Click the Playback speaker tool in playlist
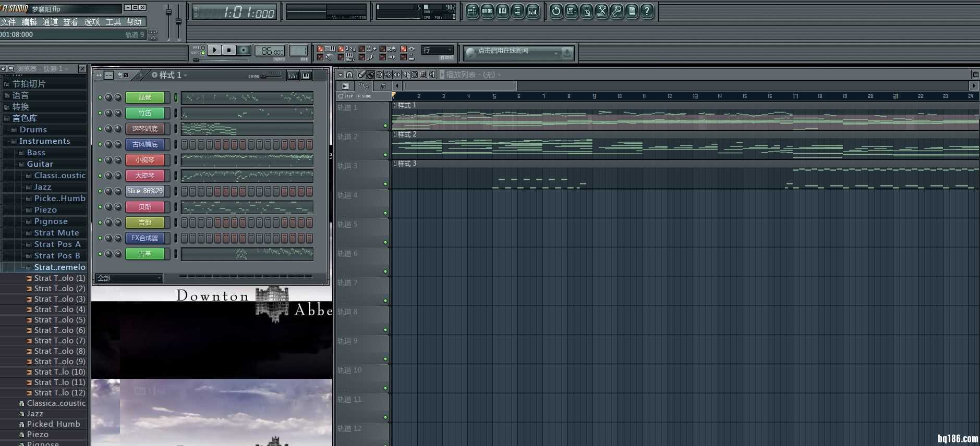Image resolution: width=980 pixels, height=446 pixels. click(x=432, y=75)
